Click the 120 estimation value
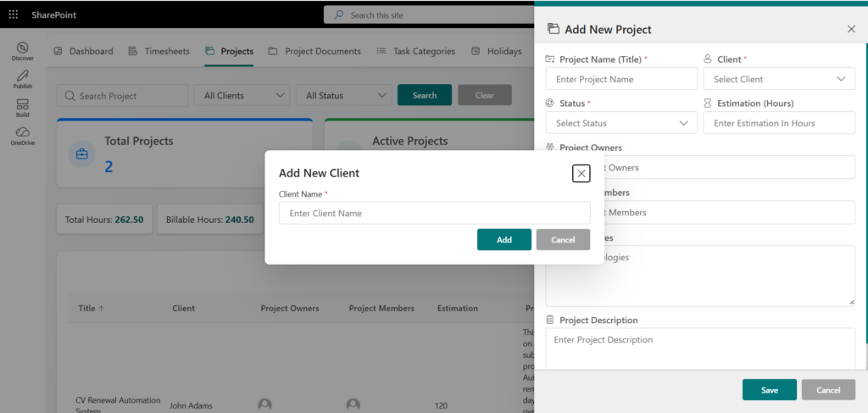 (x=441, y=405)
